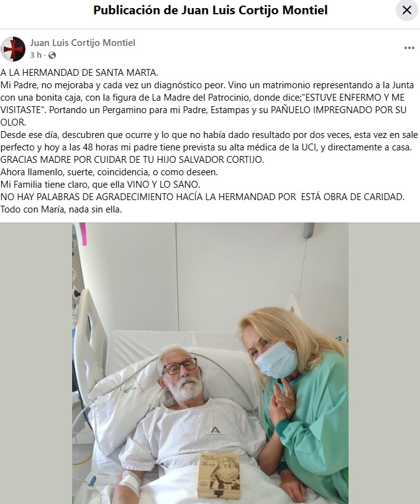The image size is (420, 504).
Task: Click the wooden box on the bed in photo
Action: coord(219,475)
